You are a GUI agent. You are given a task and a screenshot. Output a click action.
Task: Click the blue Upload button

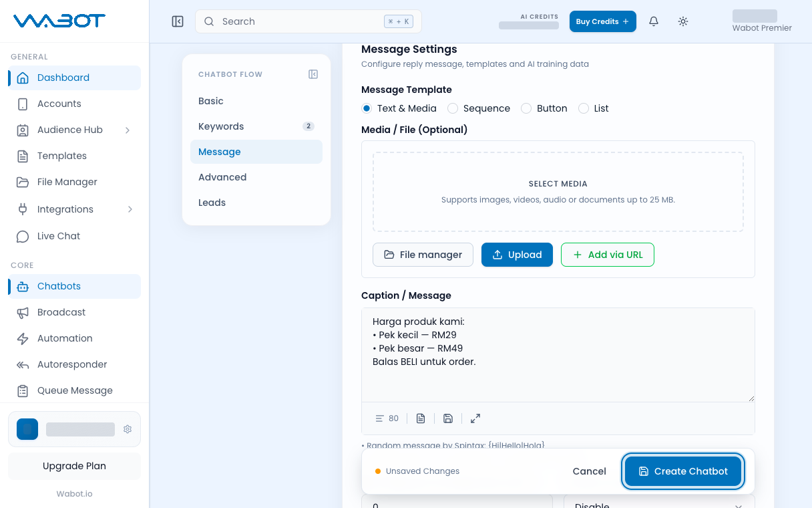point(517,255)
